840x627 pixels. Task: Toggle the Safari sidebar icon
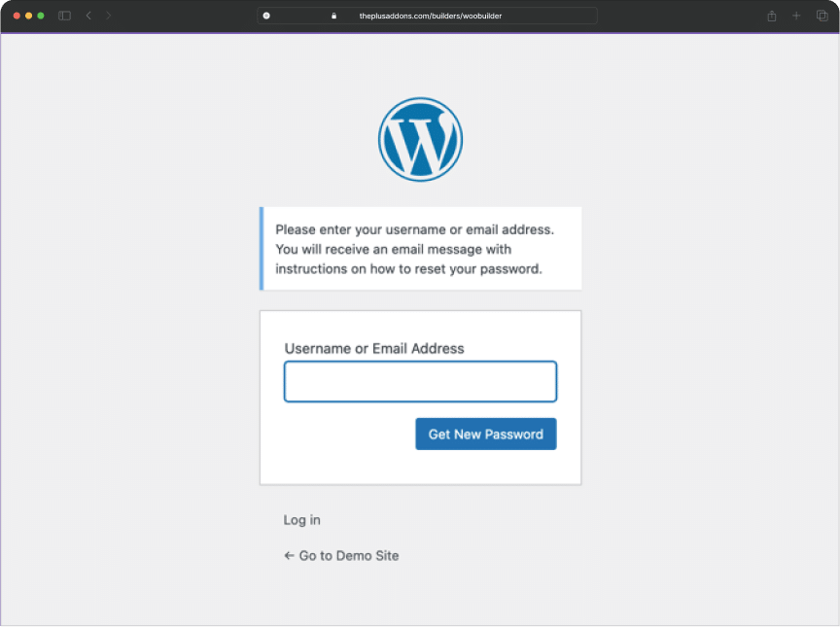(64, 16)
